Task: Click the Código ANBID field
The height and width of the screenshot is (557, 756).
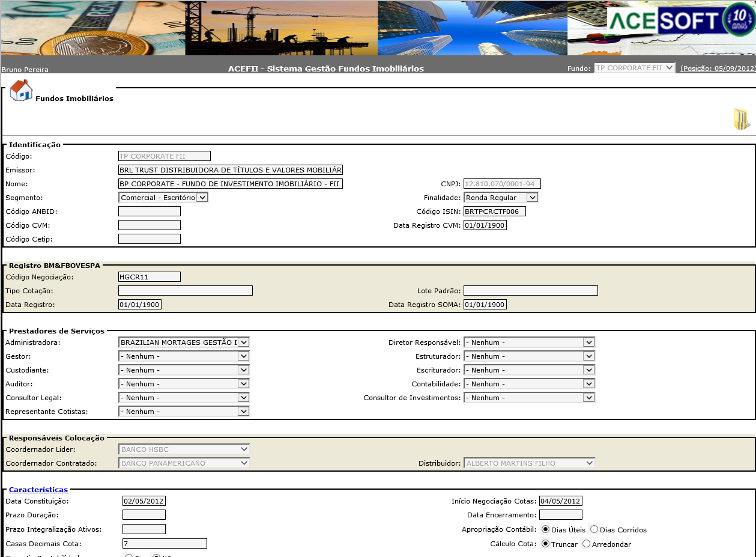Action: pyautogui.click(x=150, y=212)
